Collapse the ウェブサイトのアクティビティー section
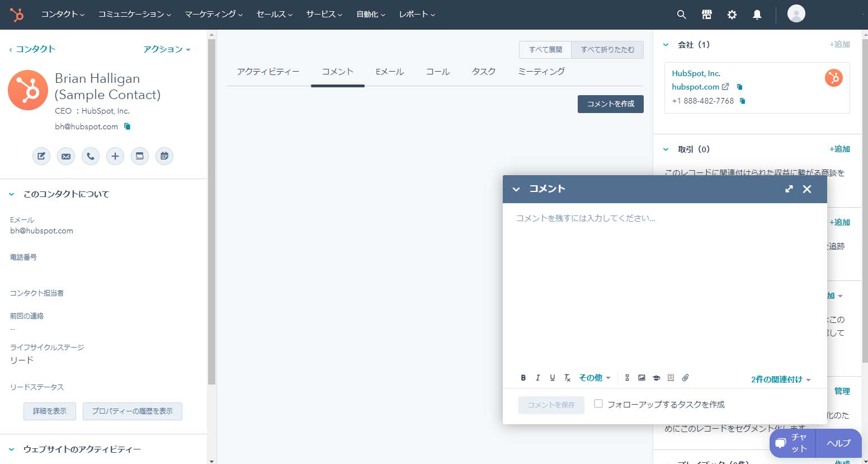This screenshot has width=868, height=464. click(11, 449)
